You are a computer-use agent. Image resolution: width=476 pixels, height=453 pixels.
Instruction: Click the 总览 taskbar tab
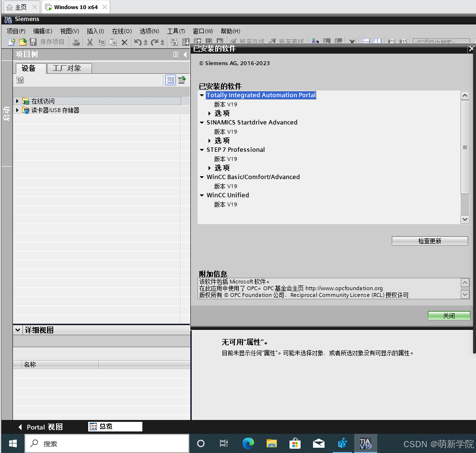click(115, 427)
